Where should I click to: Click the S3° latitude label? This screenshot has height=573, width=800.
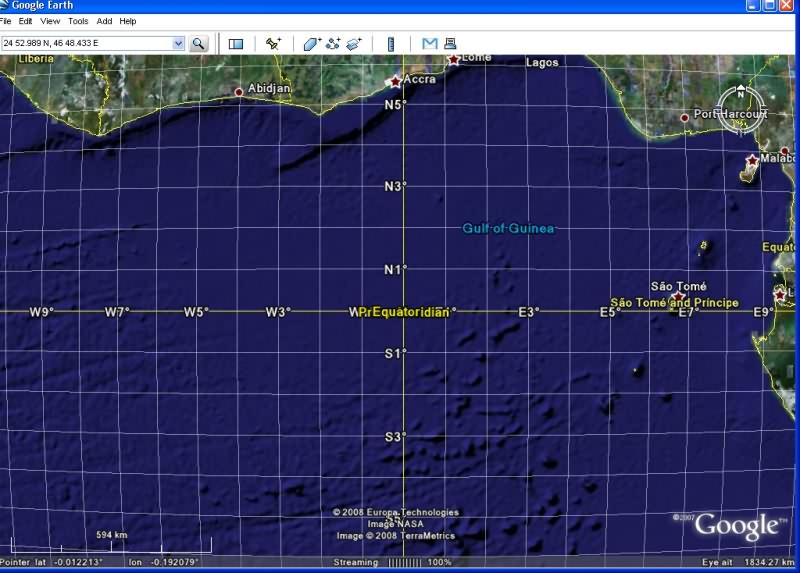(x=395, y=437)
